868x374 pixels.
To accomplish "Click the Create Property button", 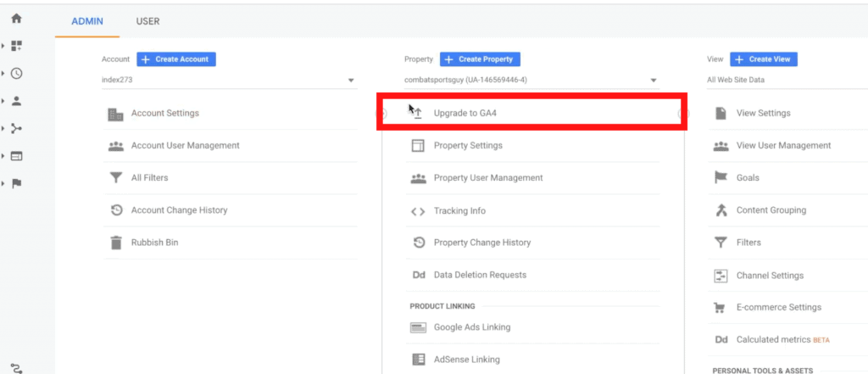I will click(480, 59).
